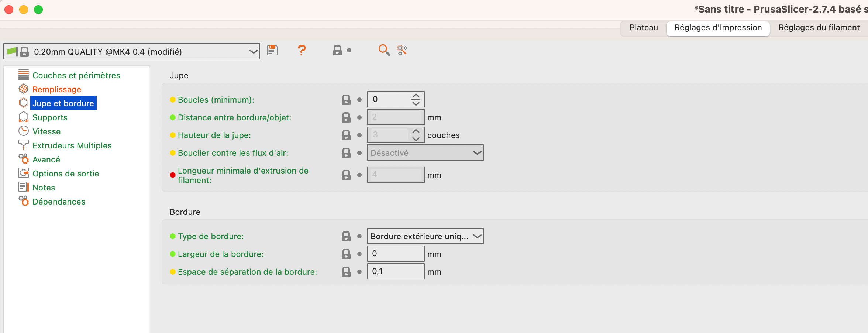
Task: Open the orange question mark help icon
Action: coord(302,50)
